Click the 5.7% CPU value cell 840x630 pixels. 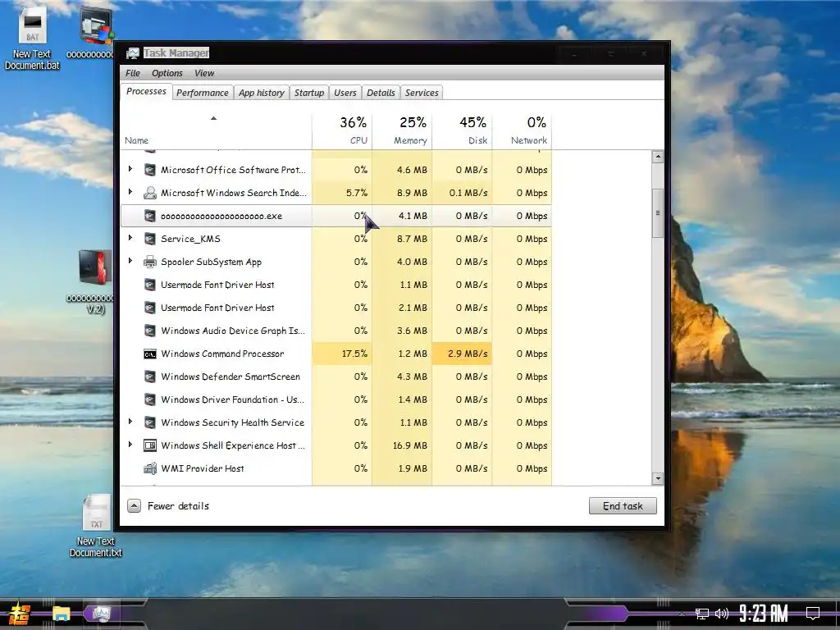[342, 193]
